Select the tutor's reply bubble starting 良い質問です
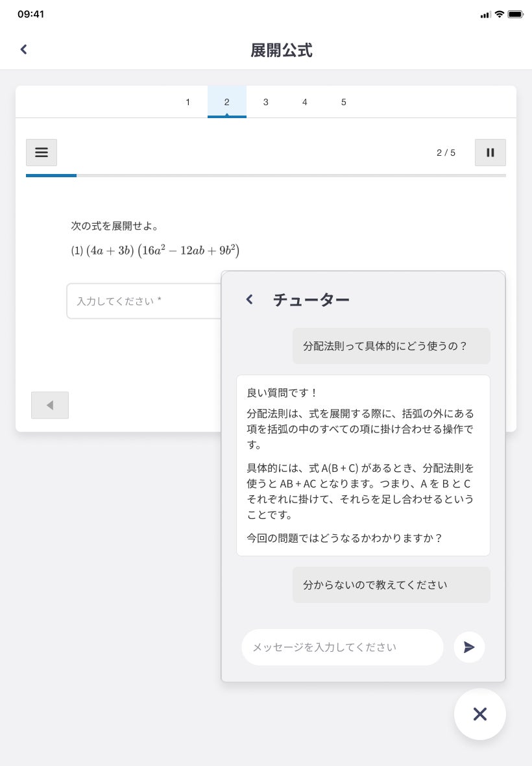532x766 pixels. [x=363, y=465]
